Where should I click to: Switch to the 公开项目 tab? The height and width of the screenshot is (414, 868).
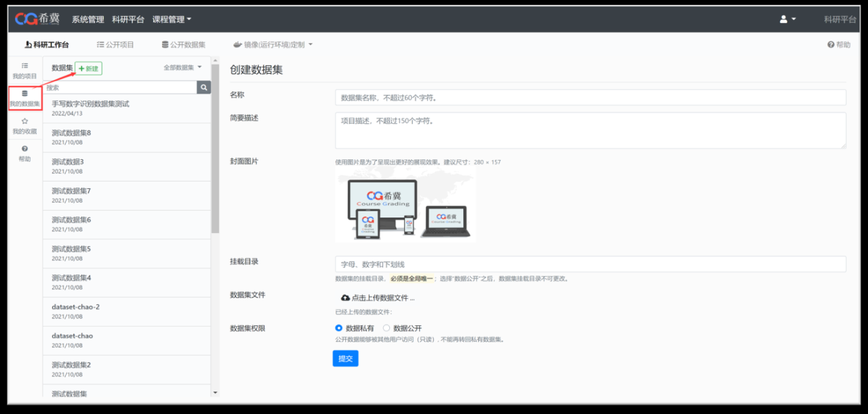coord(115,45)
